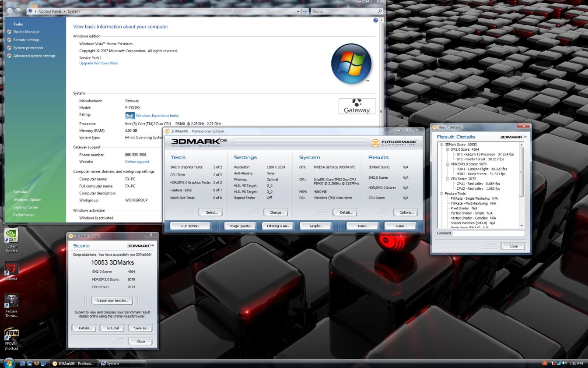Click Futuremark Corporation logo in 3DMark06
588x368 pixels.
(x=394, y=142)
